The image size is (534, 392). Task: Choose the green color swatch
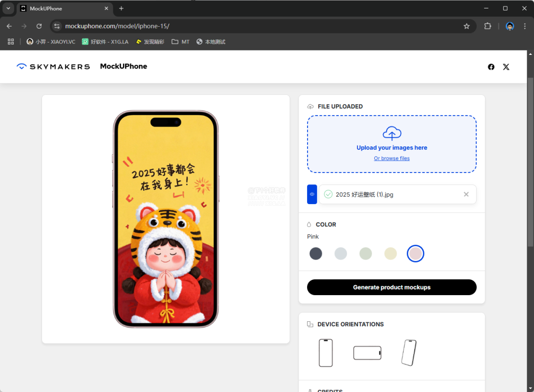pyautogui.click(x=365, y=254)
